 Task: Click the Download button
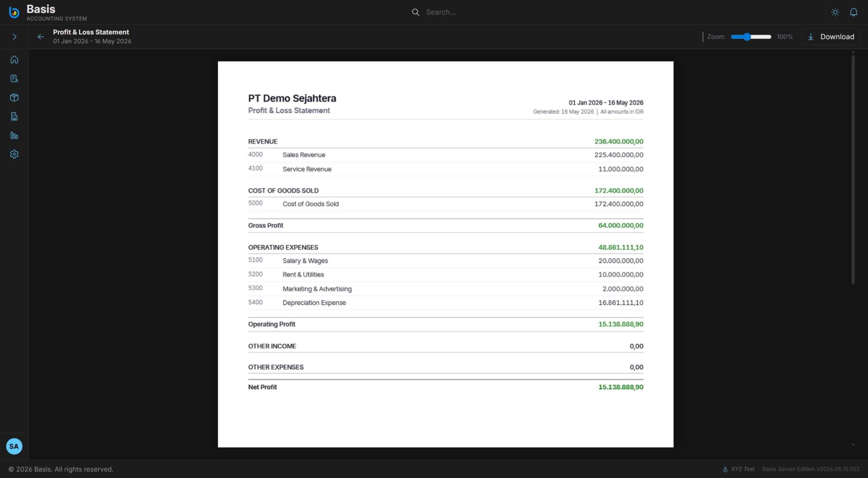[830, 37]
